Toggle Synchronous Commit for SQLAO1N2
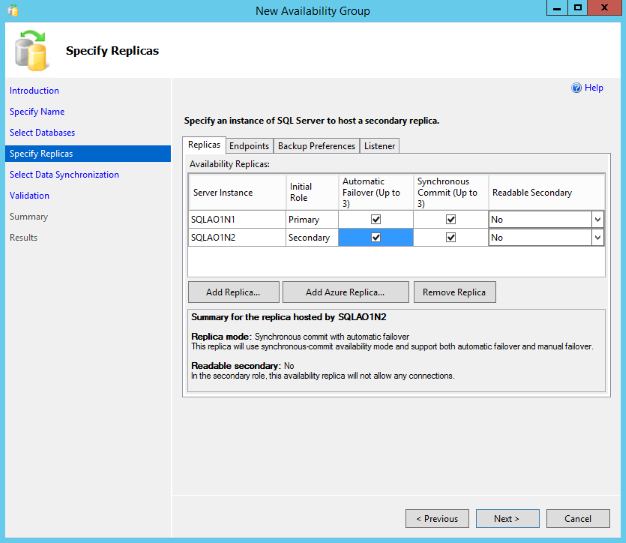This screenshot has height=543, width=626. click(x=451, y=237)
